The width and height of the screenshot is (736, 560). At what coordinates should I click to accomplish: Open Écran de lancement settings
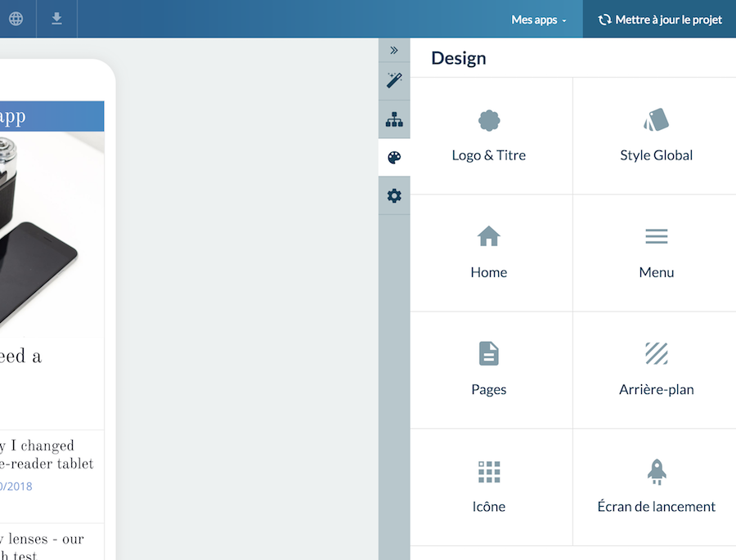pyautogui.click(x=656, y=487)
